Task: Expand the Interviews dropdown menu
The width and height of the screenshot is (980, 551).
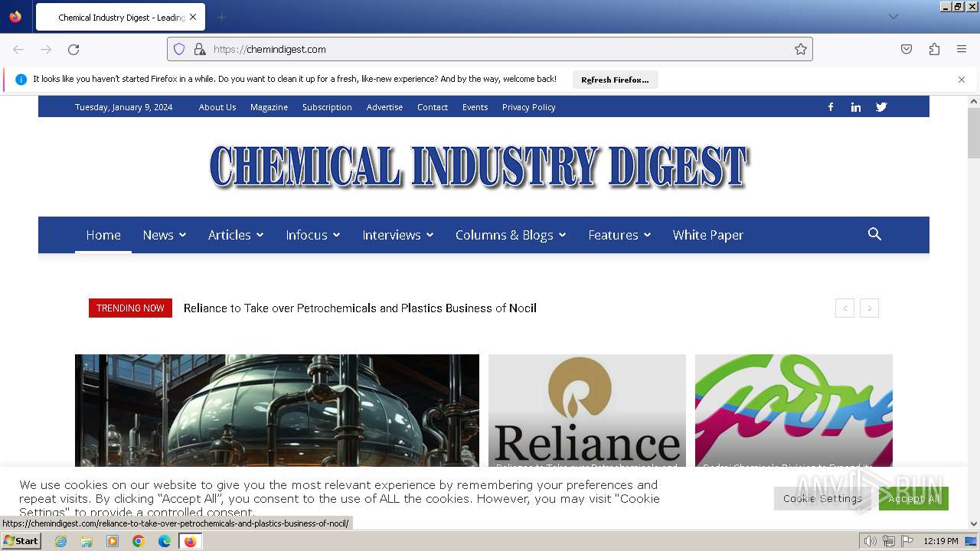Action: (x=398, y=235)
